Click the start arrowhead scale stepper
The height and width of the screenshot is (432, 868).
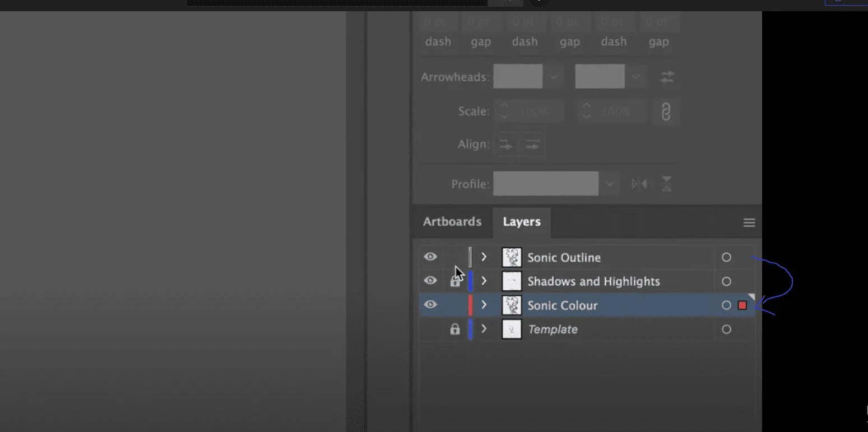504,112
